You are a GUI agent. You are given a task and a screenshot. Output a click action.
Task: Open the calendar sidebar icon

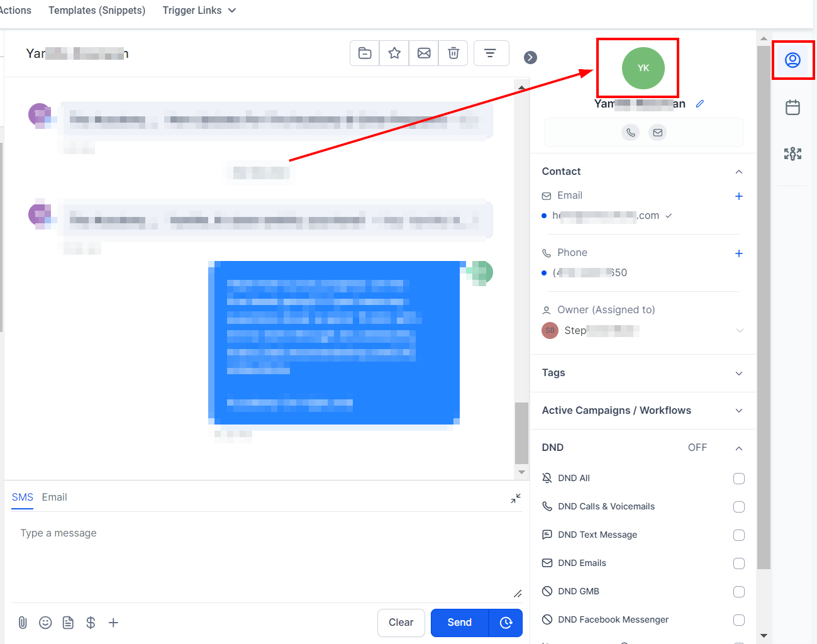792,108
